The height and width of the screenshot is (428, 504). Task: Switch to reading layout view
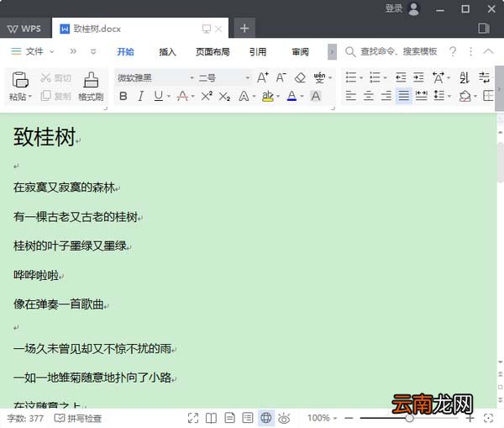point(211,418)
